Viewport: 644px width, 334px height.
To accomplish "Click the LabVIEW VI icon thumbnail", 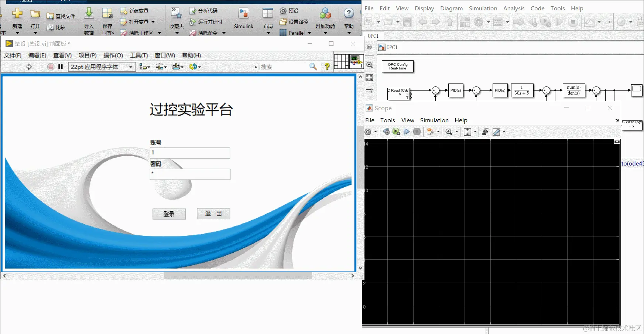I will pyautogui.click(x=356, y=61).
